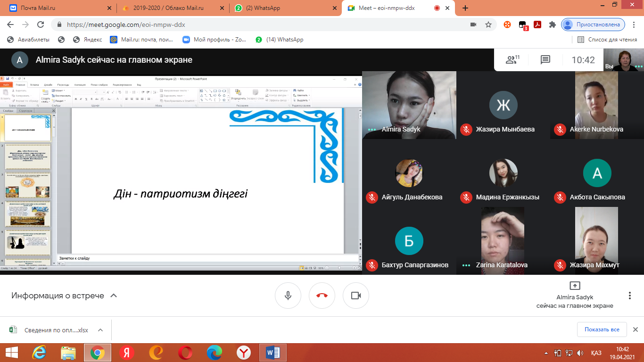
Task: Toggle the camera on or off
Action: click(356, 296)
